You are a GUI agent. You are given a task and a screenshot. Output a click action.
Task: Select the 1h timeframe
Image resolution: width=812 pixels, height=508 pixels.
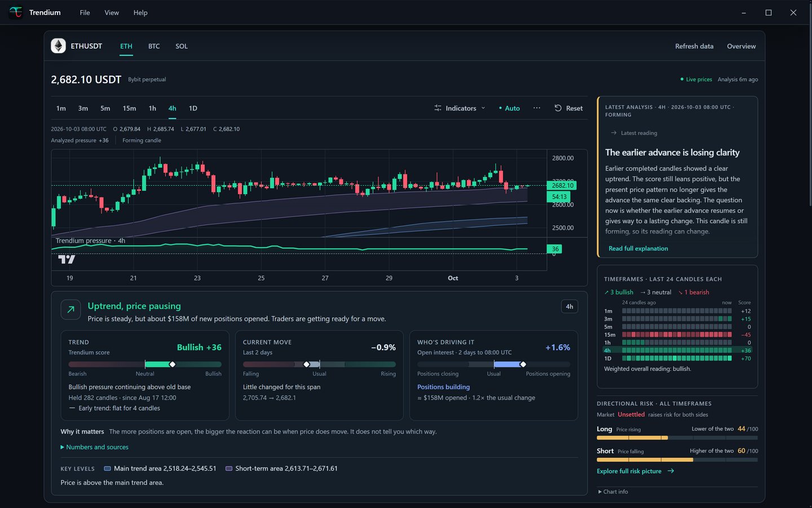coord(152,108)
